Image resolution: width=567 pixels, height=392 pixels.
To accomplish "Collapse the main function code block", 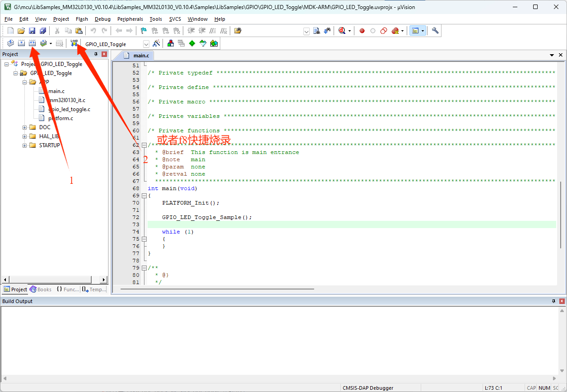I will coord(144,196).
